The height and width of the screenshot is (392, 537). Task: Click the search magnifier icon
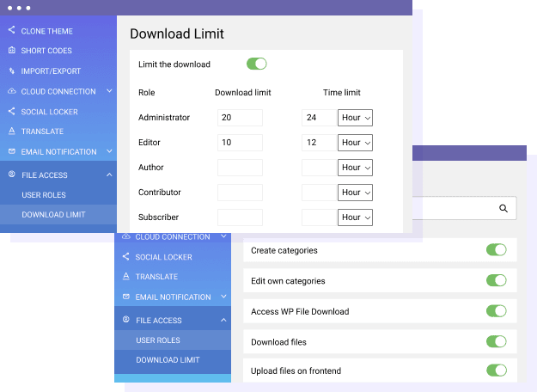(x=503, y=208)
